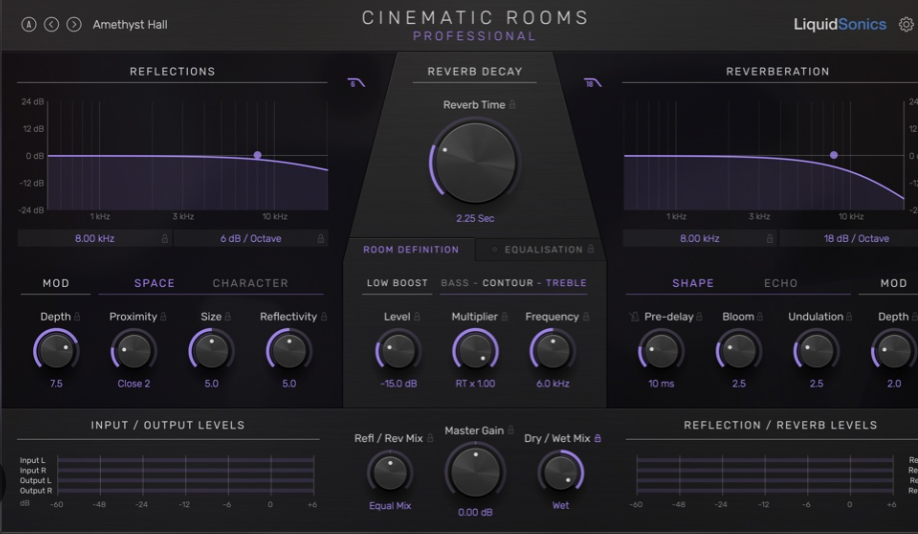Click the Bloom knob
This screenshot has height=534, width=918.
coord(739,351)
